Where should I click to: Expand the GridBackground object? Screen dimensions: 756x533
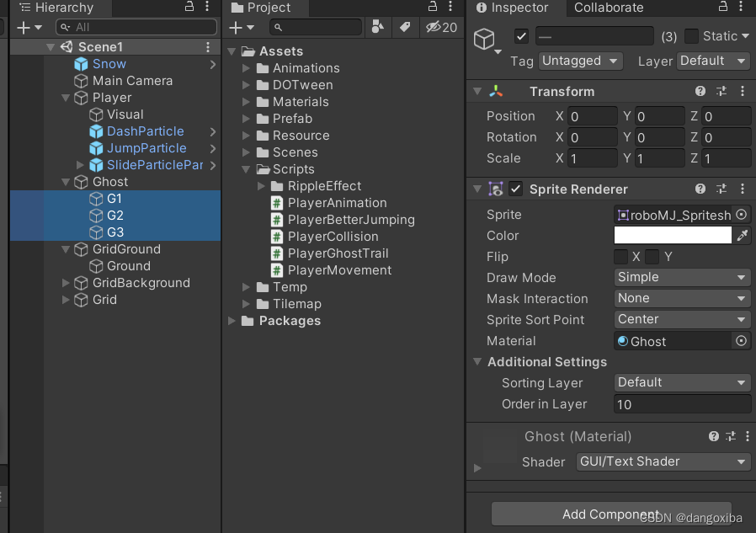click(x=66, y=283)
